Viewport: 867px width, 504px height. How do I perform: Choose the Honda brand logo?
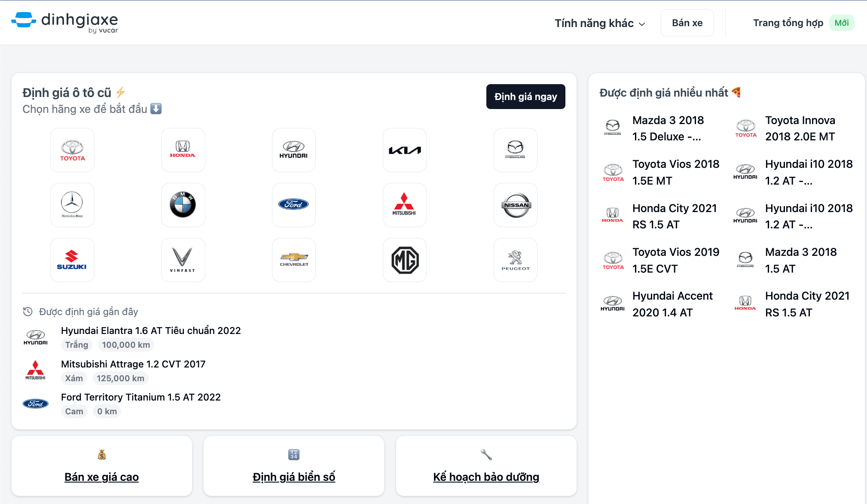coord(183,150)
